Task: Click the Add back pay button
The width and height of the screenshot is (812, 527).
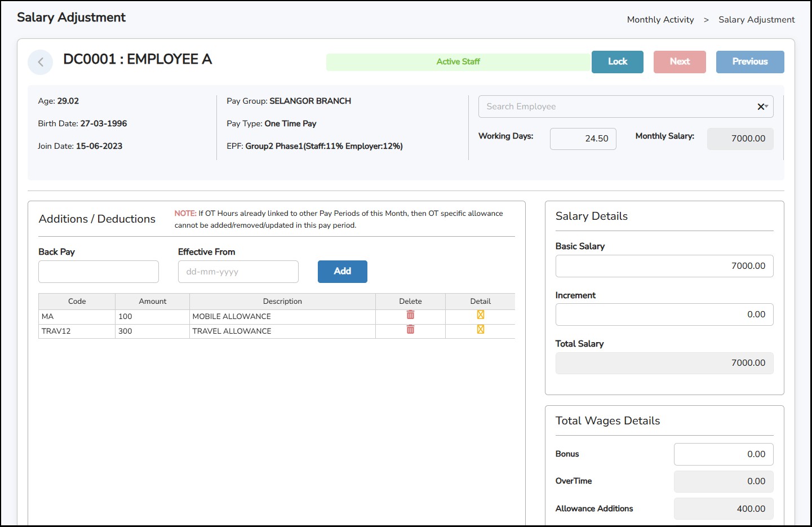Action: (x=342, y=272)
